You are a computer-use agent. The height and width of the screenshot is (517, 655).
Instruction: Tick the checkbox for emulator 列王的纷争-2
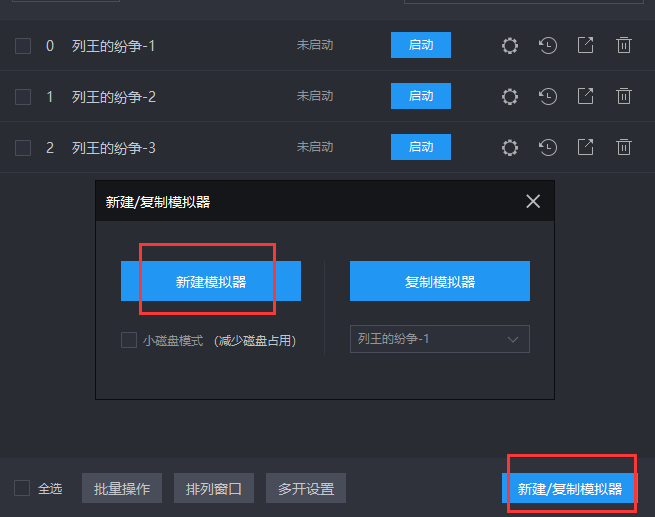23,97
